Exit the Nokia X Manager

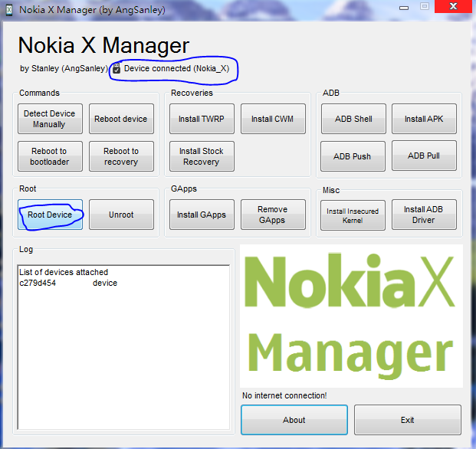(x=407, y=420)
